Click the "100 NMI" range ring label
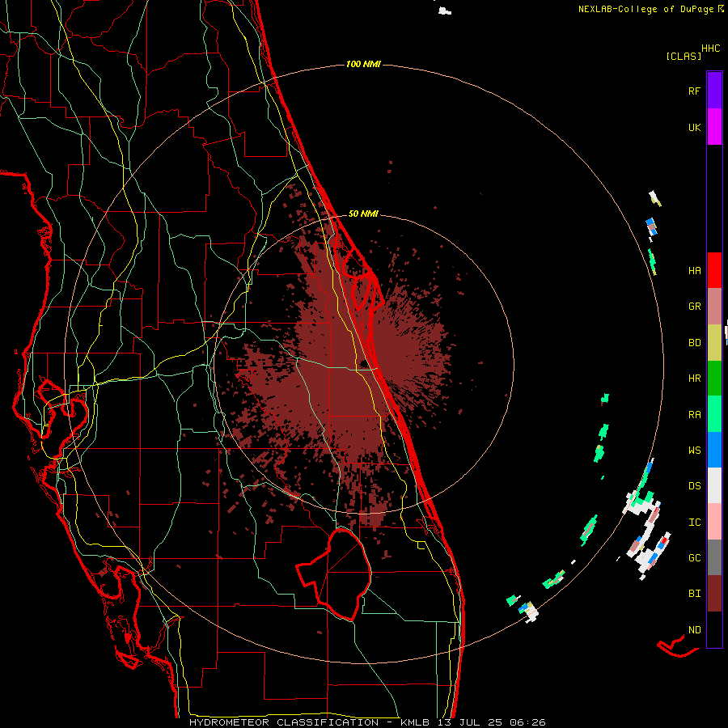Image resolution: width=728 pixels, height=728 pixels. 363,64
